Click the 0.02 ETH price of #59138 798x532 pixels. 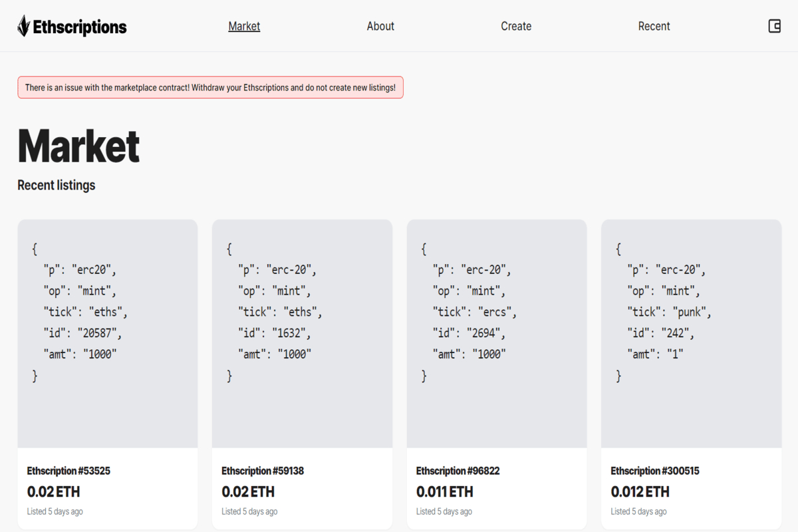point(248,492)
